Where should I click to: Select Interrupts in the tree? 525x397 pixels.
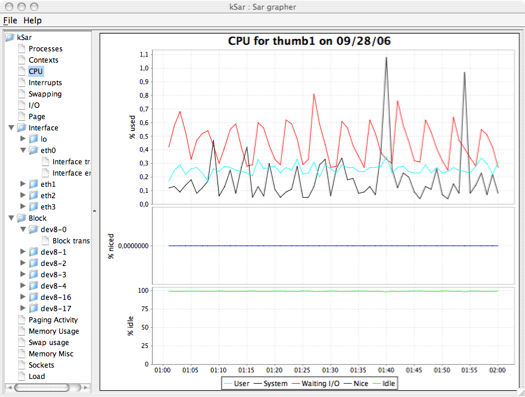(x=45, y=83)
